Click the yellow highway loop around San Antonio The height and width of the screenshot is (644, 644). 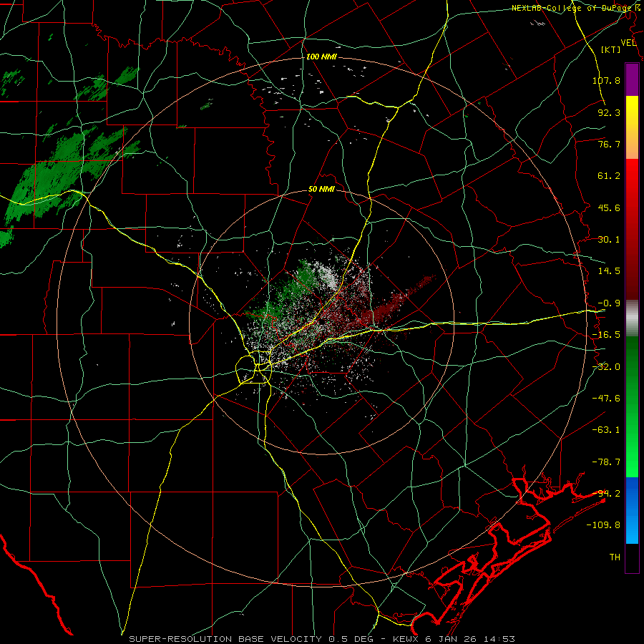click(x=254, y=367)
